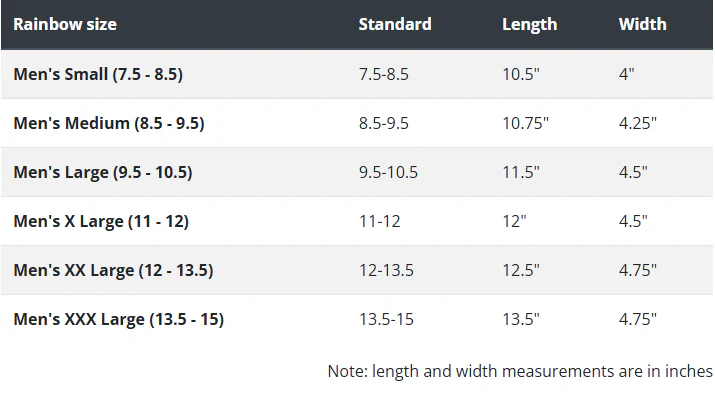Click the 12.5" length cell

[x=521, y=270]
